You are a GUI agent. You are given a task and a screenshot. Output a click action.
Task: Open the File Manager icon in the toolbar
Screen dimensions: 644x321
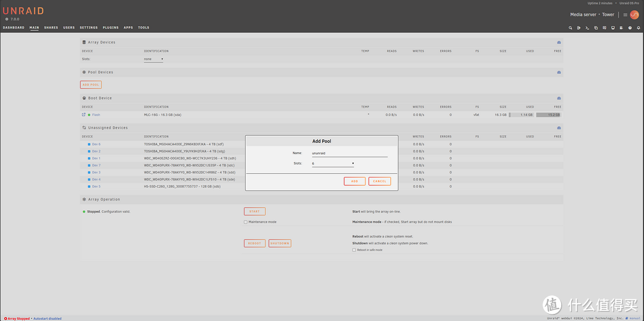click(596, 28)
